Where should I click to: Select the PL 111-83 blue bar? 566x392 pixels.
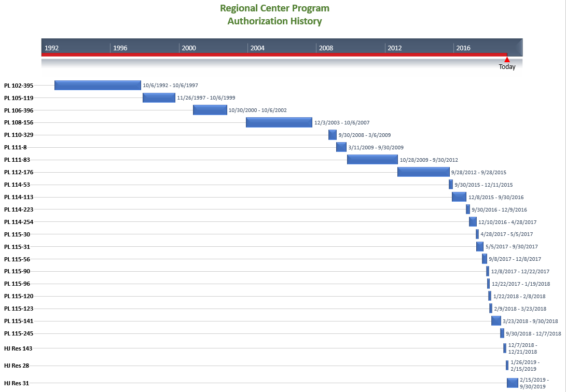(372, 160)
